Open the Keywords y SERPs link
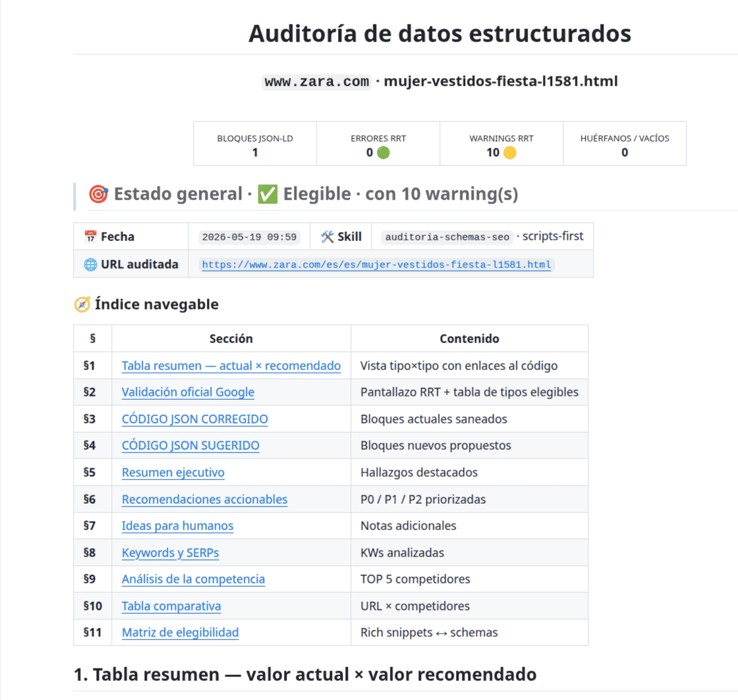 click(171, 552)
